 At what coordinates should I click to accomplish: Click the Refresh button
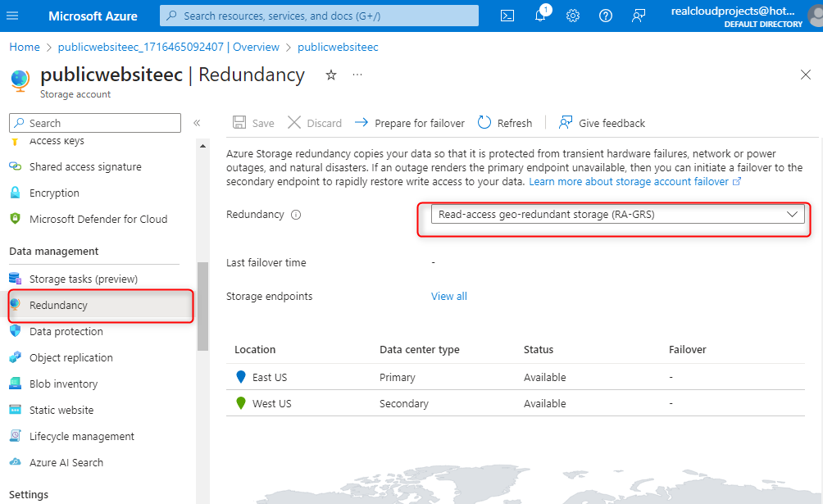coord(505,123)
